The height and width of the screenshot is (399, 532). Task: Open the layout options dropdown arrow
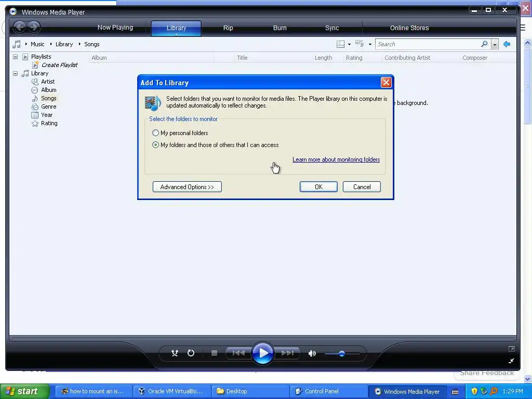click(x=349, y=45)
